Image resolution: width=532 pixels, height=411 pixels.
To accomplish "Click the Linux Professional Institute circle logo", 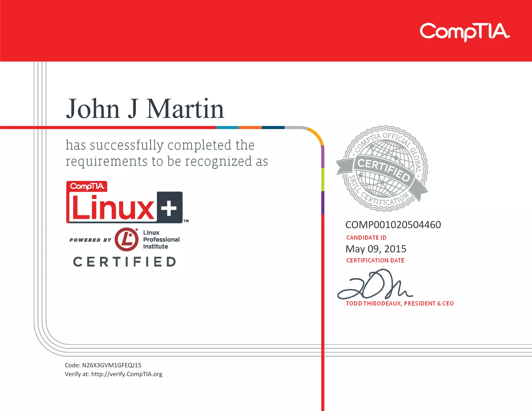I will pyautogui.click(x=127, y=239).
